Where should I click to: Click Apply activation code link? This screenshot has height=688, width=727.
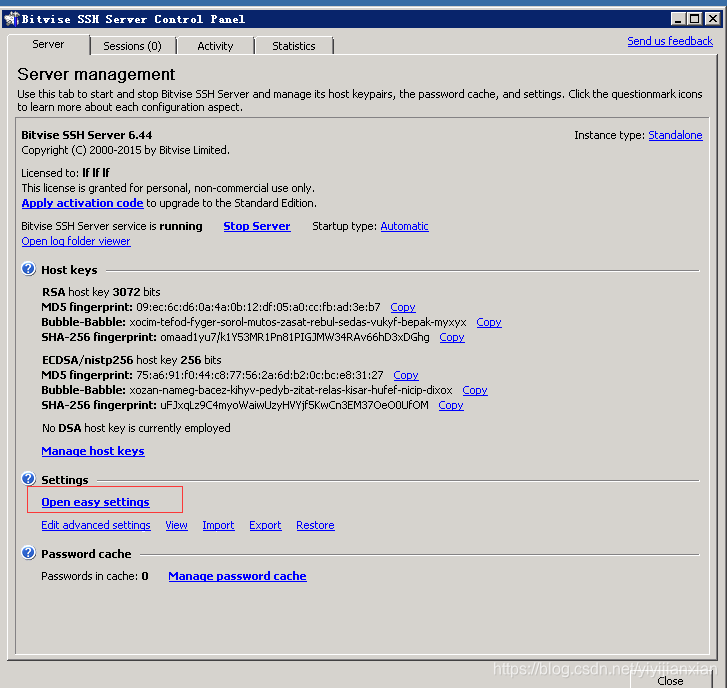click(83, 203)
